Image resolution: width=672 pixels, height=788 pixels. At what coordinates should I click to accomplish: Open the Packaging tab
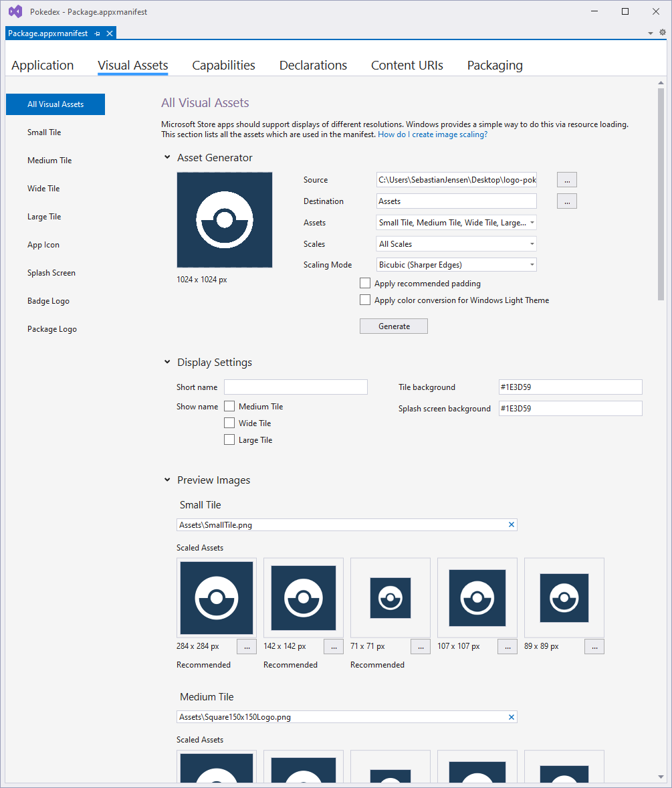pos(495,66)
